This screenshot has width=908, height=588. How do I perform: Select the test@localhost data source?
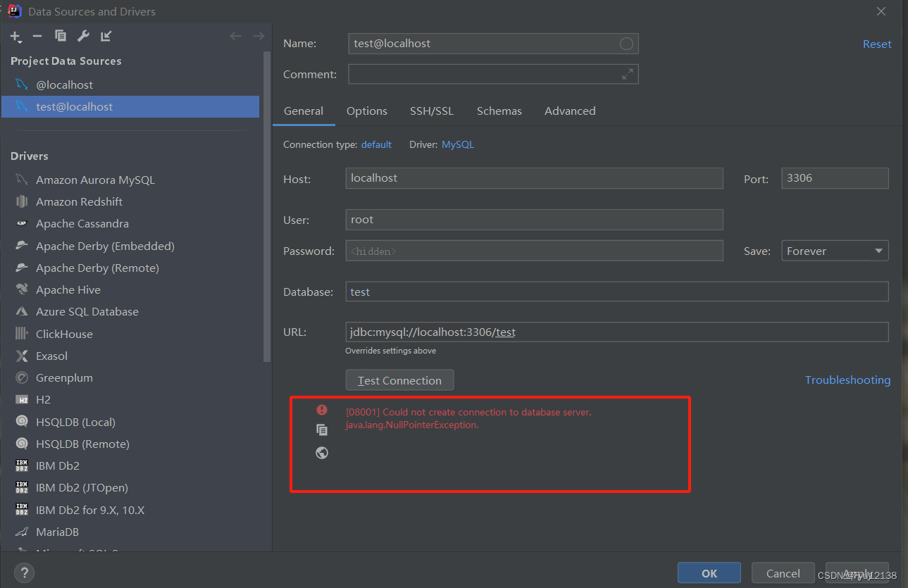pos(130,106)
